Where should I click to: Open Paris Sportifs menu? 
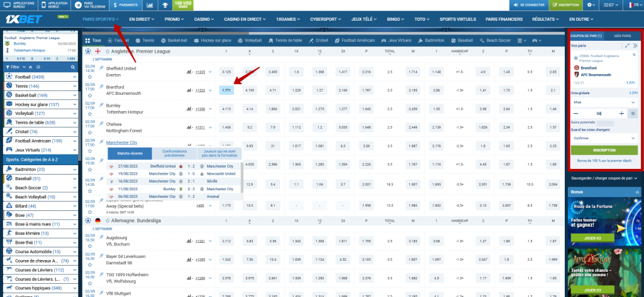click(101, 19)
